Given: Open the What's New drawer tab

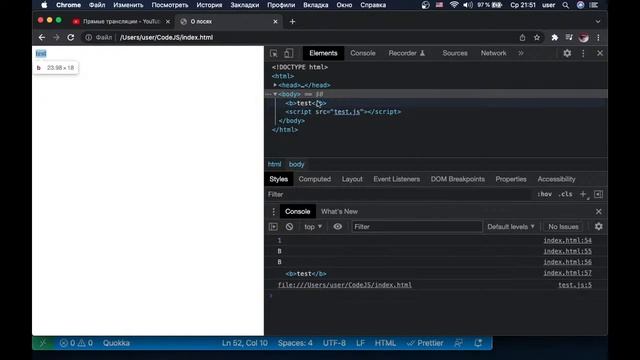Looking at the screenshot, I should [339, 211].
